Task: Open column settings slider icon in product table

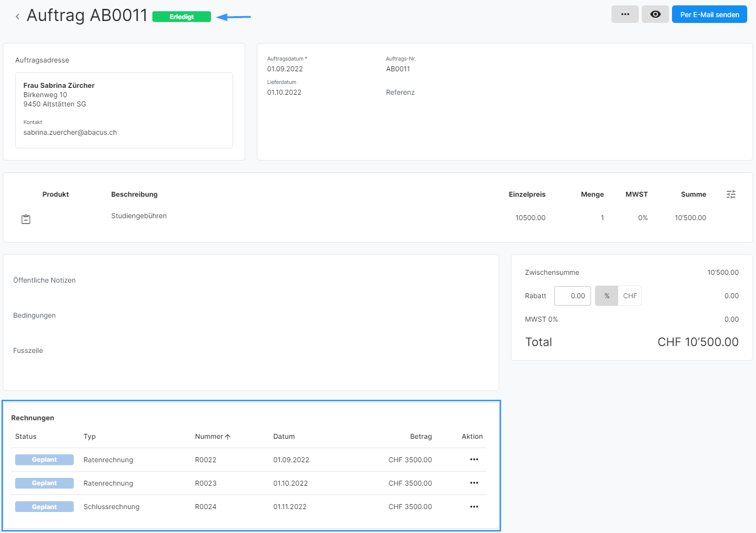Action: pyautogui.click(x=731, y=194)
